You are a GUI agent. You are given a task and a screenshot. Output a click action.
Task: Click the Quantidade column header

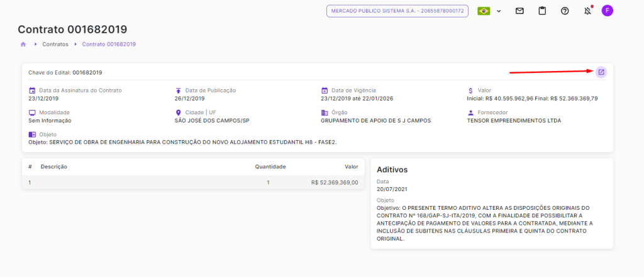click(x=270, y=166)
